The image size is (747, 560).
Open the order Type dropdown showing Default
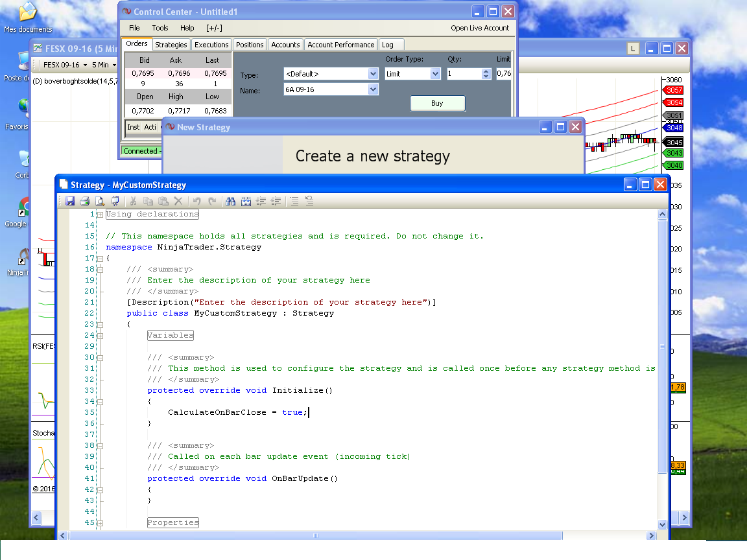(373, 74)
